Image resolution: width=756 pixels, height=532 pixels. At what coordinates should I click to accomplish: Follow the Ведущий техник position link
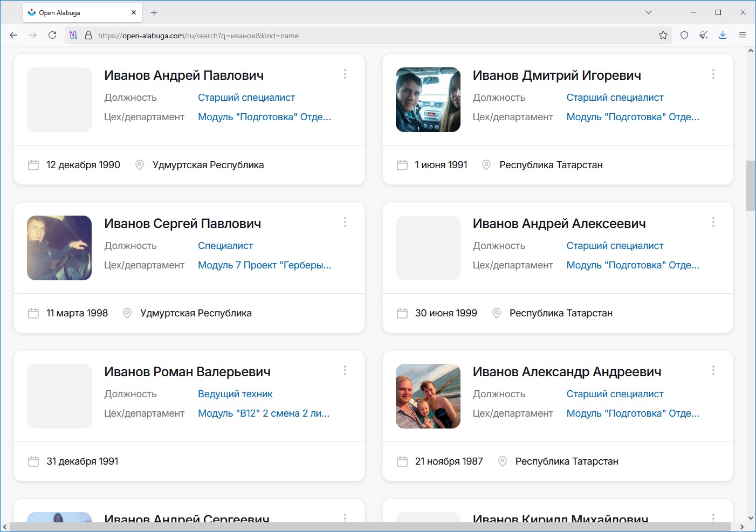[x=235, y=394]
